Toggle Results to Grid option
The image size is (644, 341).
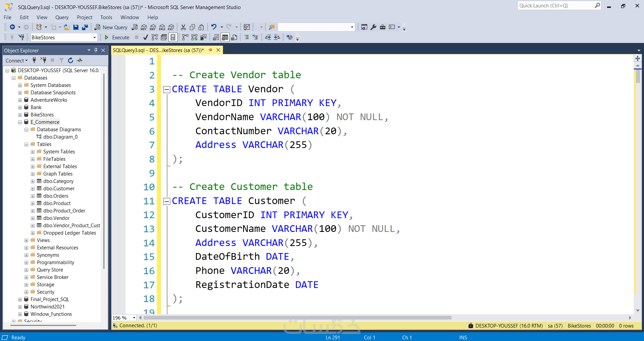225,37
